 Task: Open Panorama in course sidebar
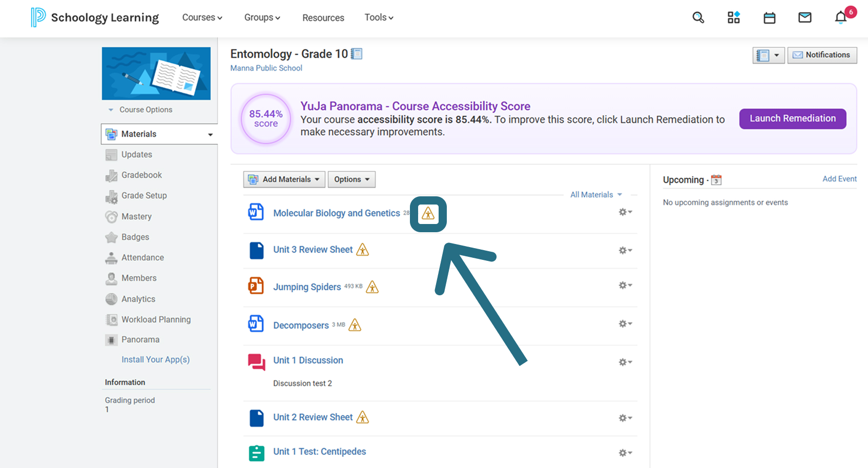click(x=140, y=339)
